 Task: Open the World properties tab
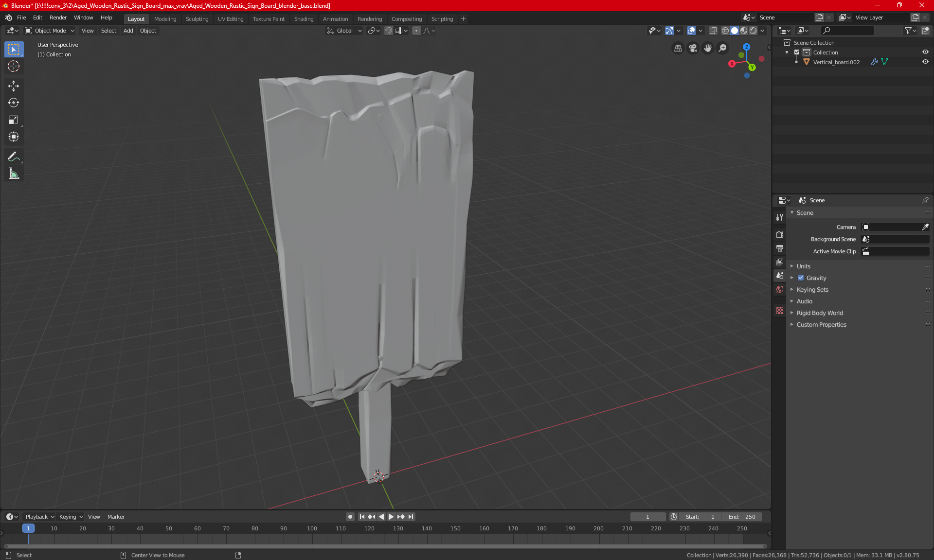click(780, 289)
